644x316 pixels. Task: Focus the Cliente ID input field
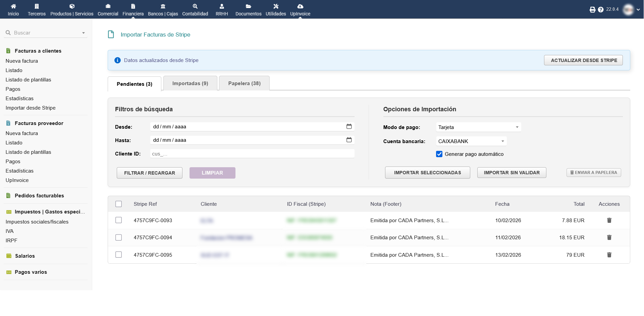252,154
